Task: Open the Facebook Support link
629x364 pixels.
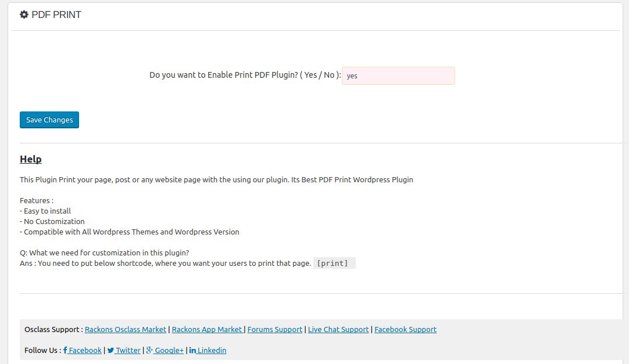Action: (x=405, y=330)
